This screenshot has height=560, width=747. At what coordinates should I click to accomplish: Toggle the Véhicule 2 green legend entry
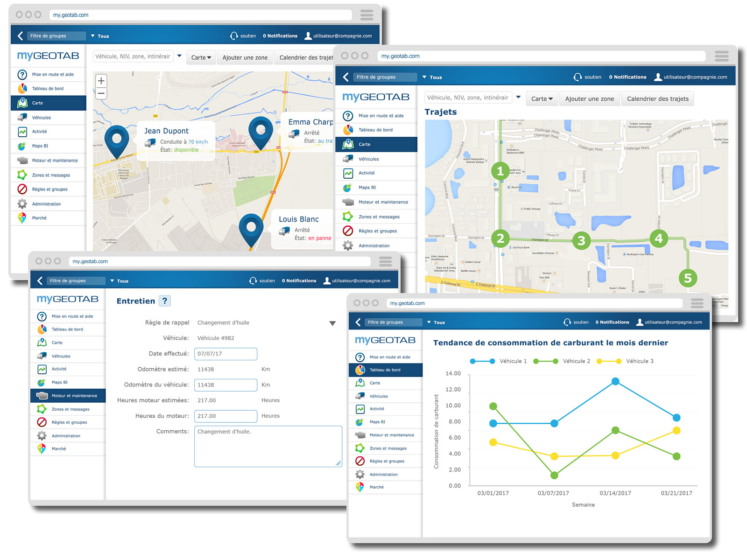(562, 361)
